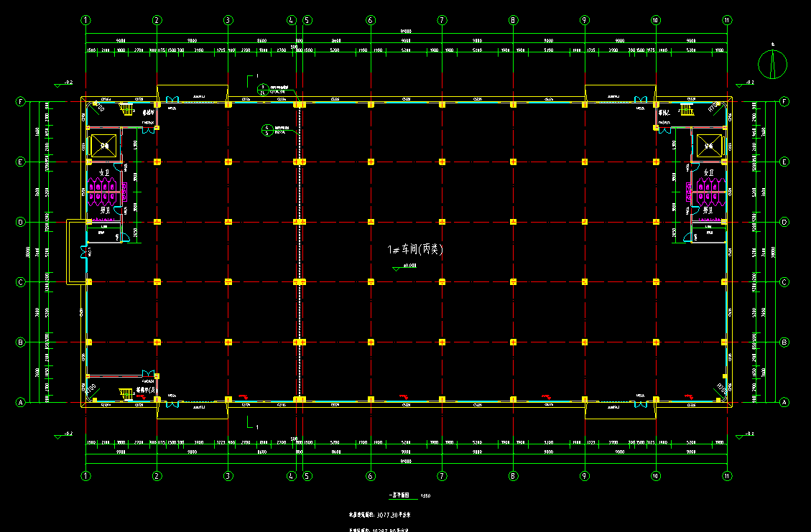Click grid bubble F on left side
This screenshot has height=532, width=811.
20,102
